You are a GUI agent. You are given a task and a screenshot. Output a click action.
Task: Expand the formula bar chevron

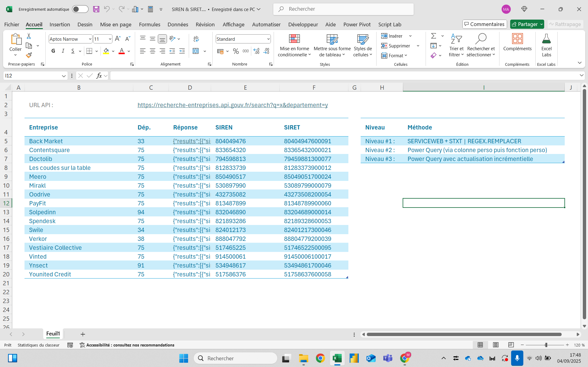click(581, 75)
